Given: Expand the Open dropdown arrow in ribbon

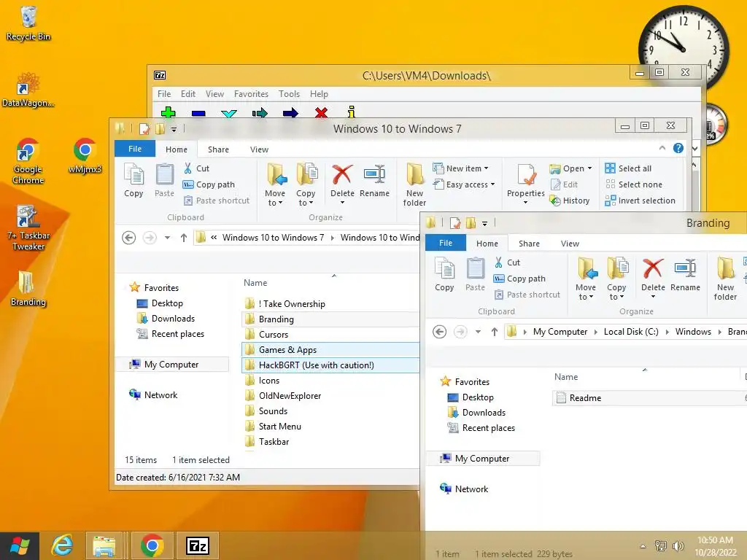Looking at the screenshot, I should coord(589,168).
